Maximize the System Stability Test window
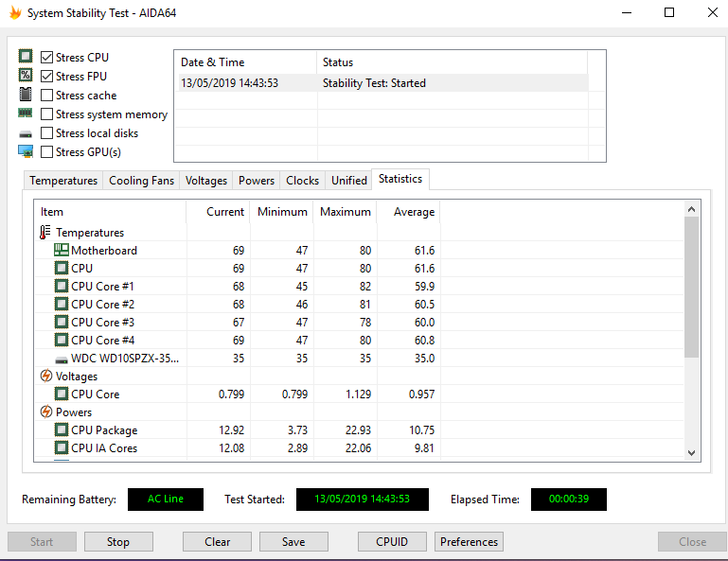The width and height of the screenshot is (728, 561). tap(669, 12)
